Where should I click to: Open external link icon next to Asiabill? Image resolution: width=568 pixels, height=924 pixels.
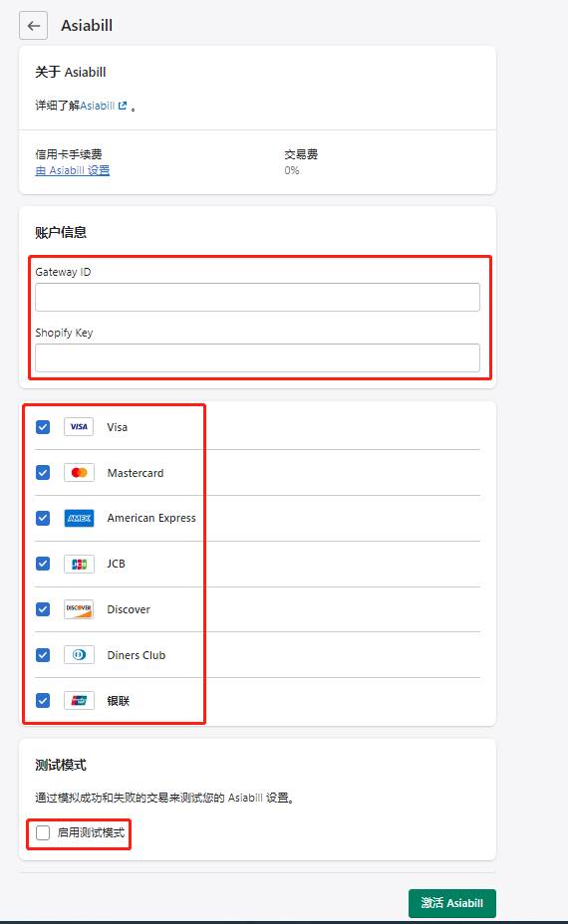pyautogui.click(x=123, y=107)
